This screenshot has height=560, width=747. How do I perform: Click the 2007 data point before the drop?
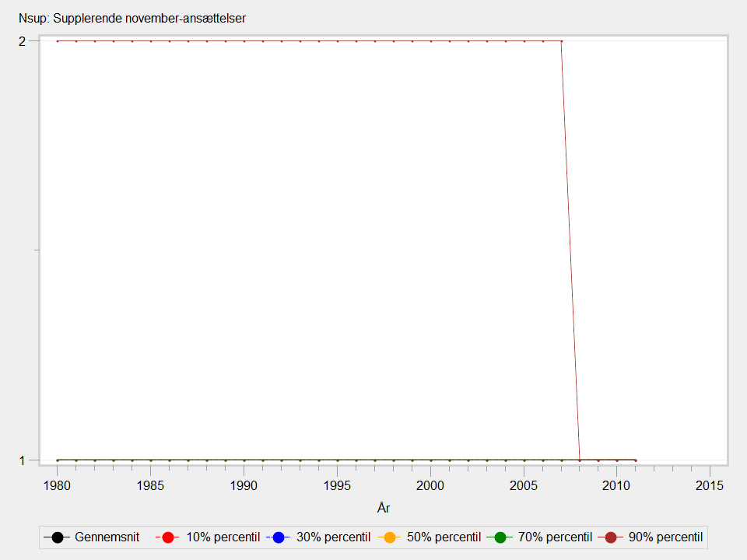coord(561,41)
